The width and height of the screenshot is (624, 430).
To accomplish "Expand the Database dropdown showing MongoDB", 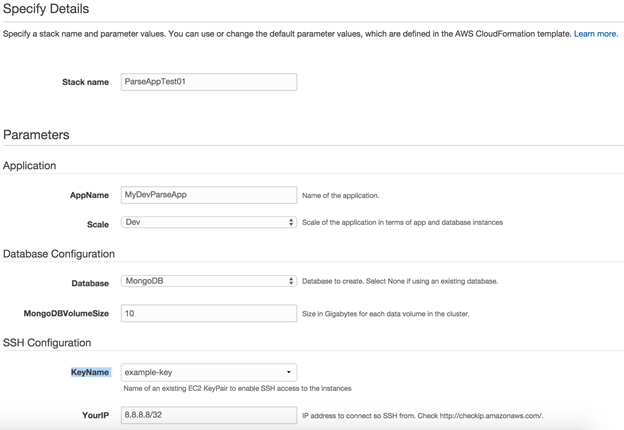I will [208, 281].
